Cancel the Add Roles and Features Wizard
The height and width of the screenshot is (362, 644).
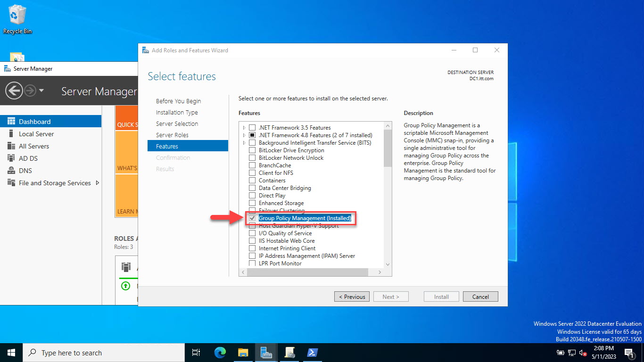(x=480, y=296)
